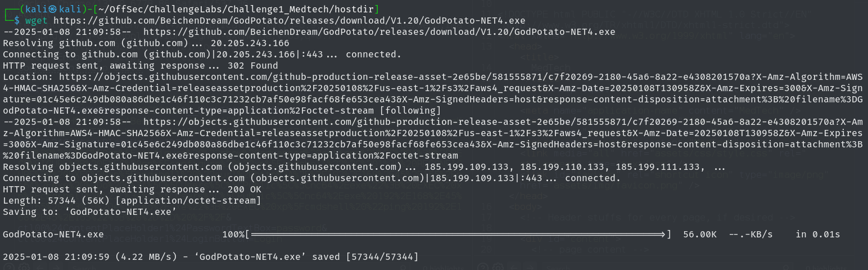Click the "56.00K" downloaded size value
This screenshot has height=270, width=868.
point(699,234)
